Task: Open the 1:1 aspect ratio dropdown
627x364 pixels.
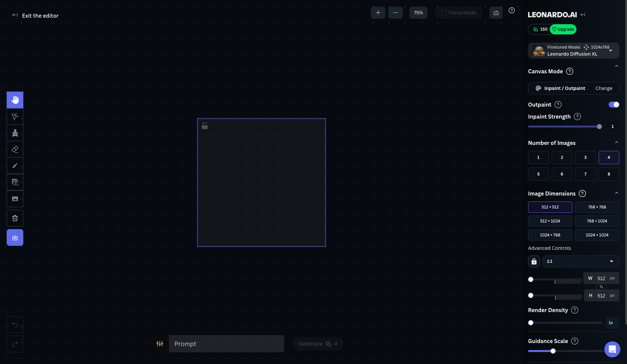Action: [581, 261]
